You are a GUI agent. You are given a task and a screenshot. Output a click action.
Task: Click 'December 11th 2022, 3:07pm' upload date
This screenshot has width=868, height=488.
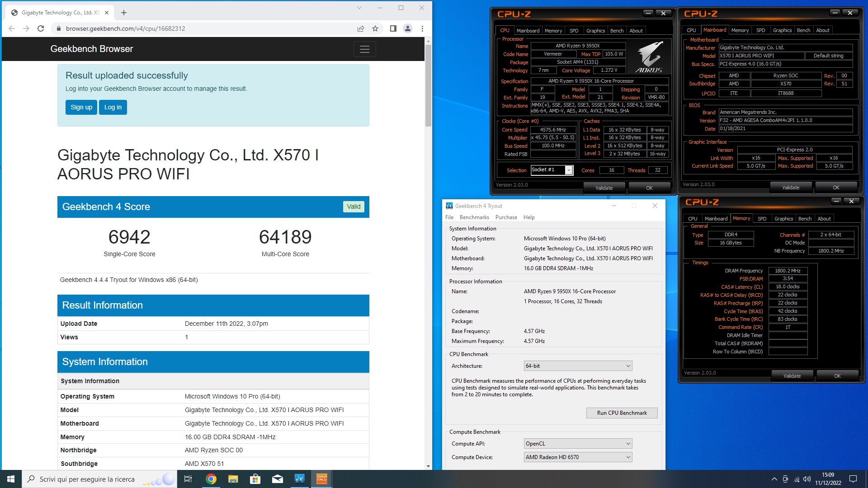click(226, 324)
